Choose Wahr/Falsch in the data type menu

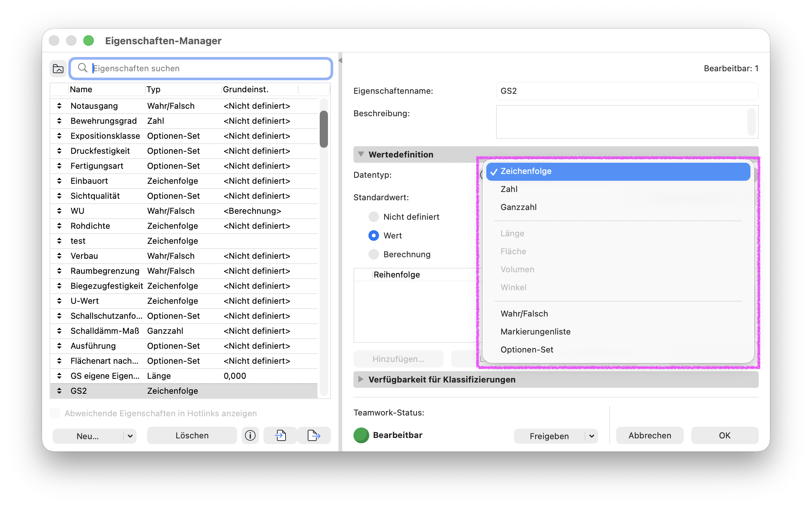point(618,314)
